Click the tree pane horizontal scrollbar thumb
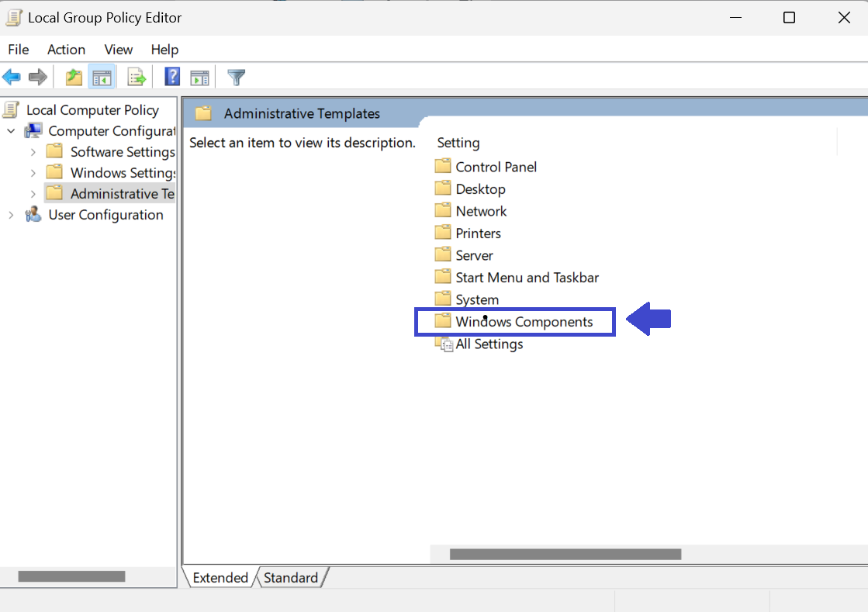Screen dimensions: 868x612 pos(71,576)
